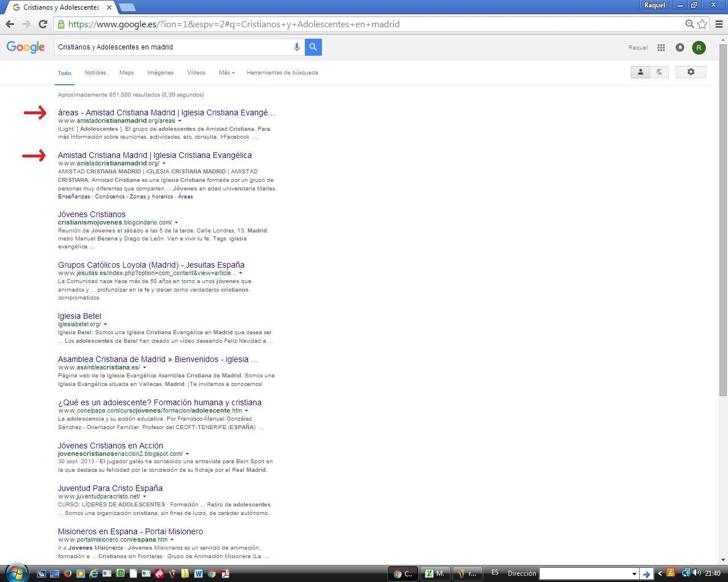Click the network icon in system tray

(686, 573)
